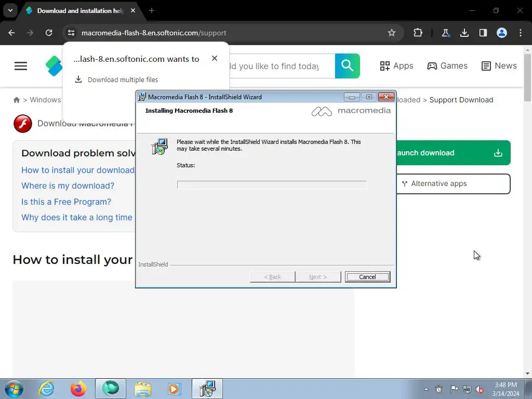Minimize the InstallShield Wizard window

tap(352, 97)
